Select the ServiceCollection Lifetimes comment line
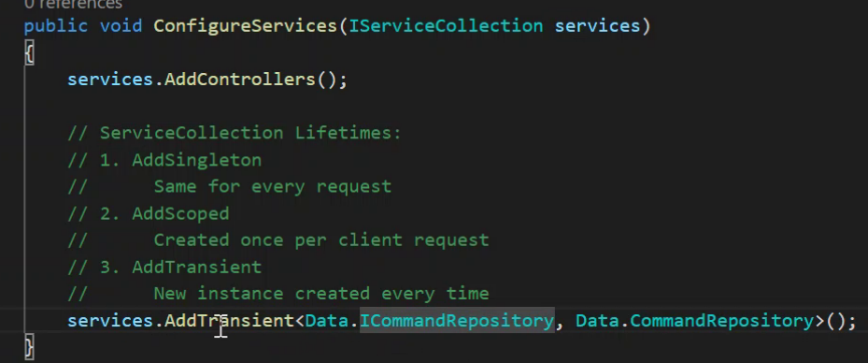 click(x=235, y=133)
